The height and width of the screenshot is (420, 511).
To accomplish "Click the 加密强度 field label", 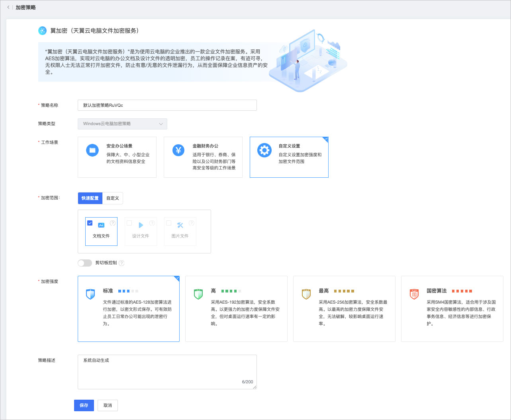I will click(x=49, y=281).
